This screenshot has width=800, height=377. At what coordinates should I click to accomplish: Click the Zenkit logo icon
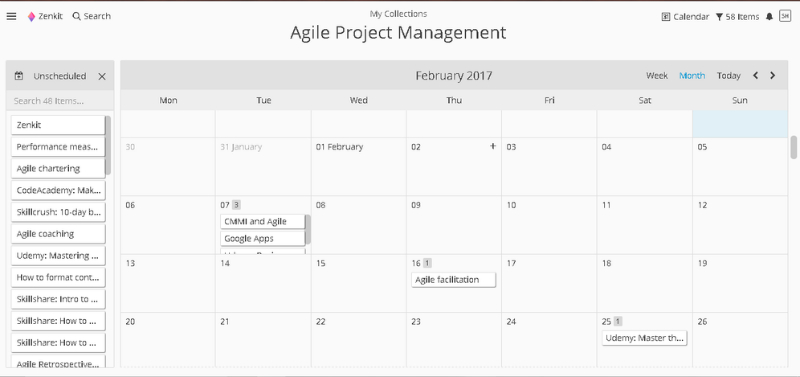pos(32,16)
